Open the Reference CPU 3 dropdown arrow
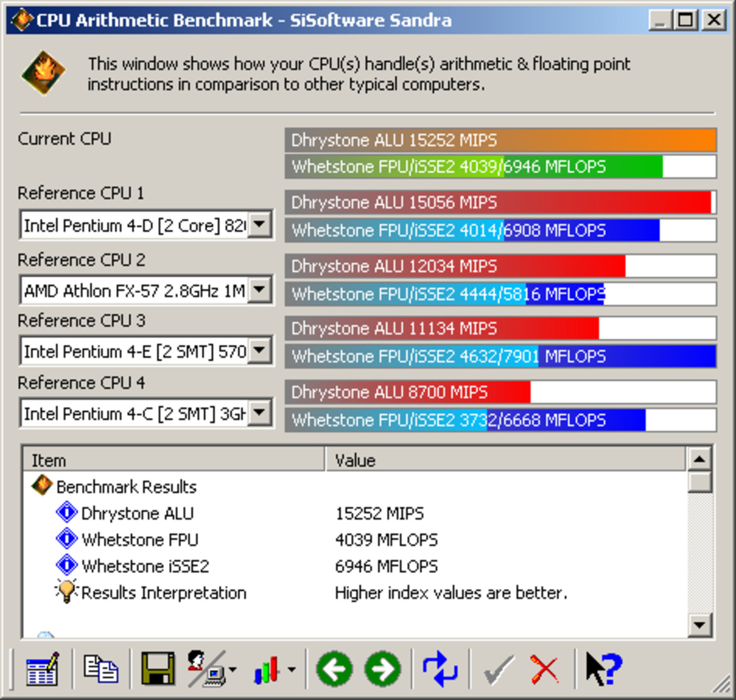The image size is (736, 700). point(260,350)
